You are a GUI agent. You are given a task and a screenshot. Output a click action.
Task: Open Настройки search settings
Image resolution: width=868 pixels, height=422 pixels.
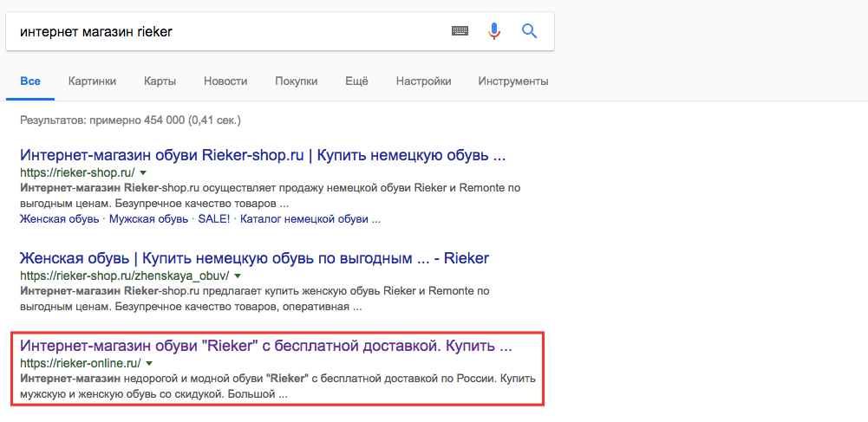click(423, 81)
